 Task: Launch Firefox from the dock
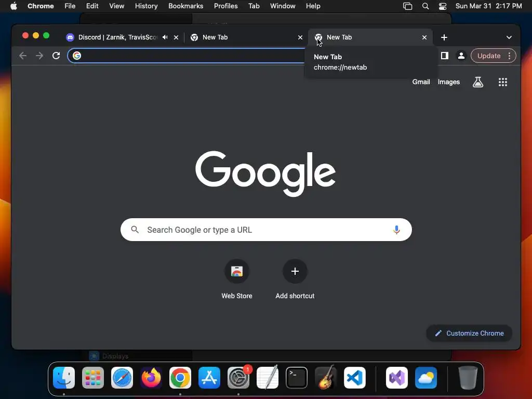pos(151,378)
